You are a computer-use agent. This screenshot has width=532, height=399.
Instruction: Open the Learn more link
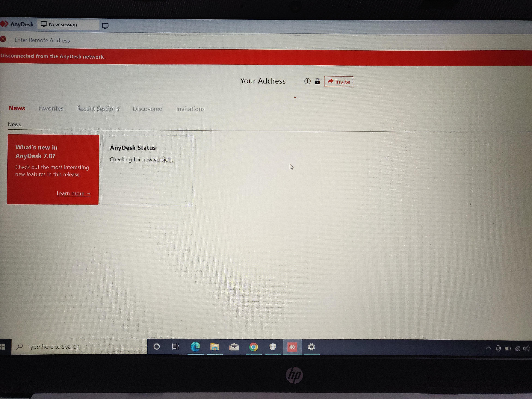[x=73, y=193]
